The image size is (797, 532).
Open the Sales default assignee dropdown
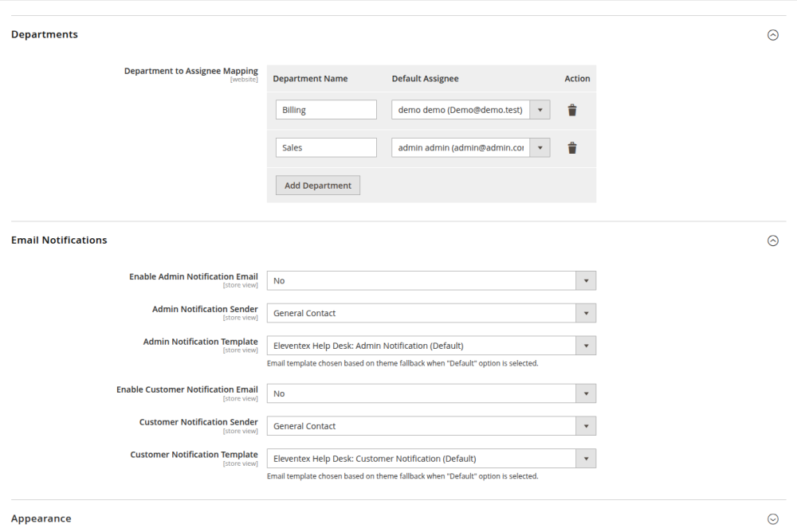pyautogui.click(x=470, y=147)
